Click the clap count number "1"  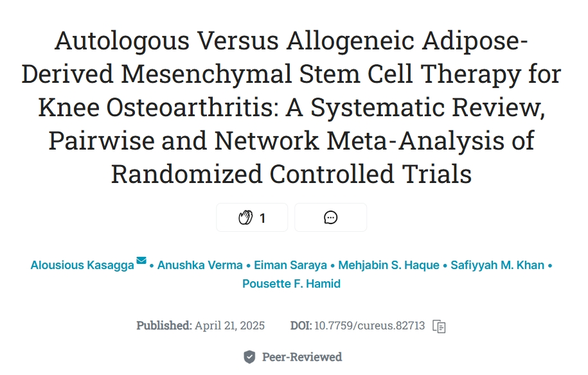point(262,218)
